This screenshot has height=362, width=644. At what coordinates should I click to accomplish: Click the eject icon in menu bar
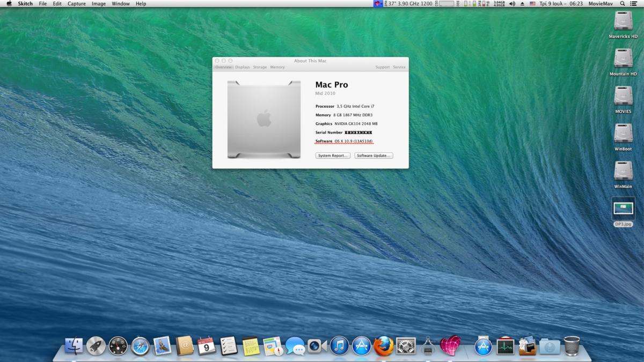tap(522, 4)
